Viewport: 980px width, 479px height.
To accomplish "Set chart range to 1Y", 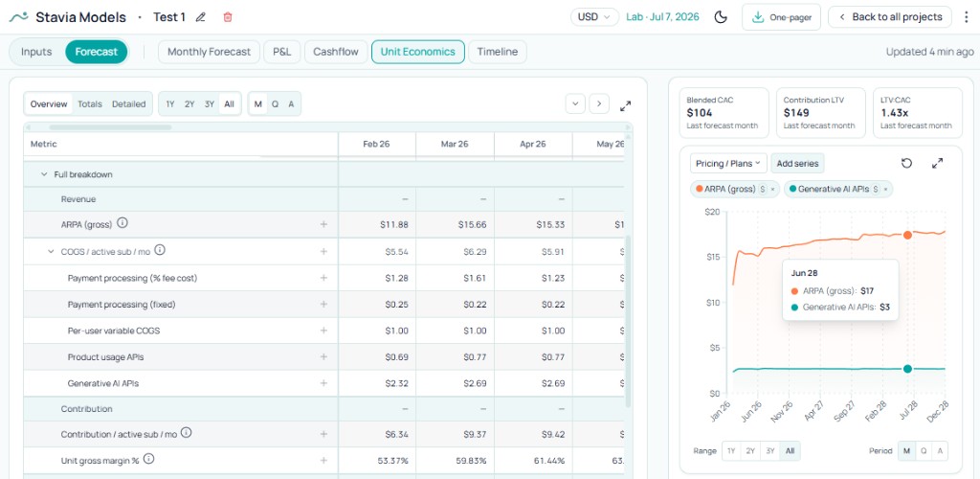I will point(731,451).
